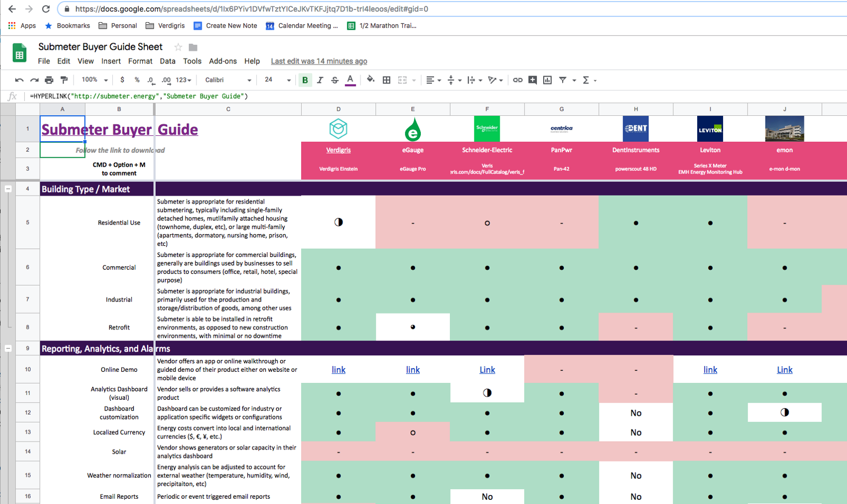
Task: Collapse the Reporting, Analytics group
Action: pyautogui.click(x=8, y=349)
